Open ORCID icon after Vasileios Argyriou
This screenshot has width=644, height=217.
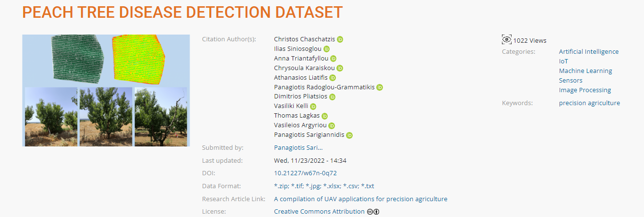[x=332, y=126]
